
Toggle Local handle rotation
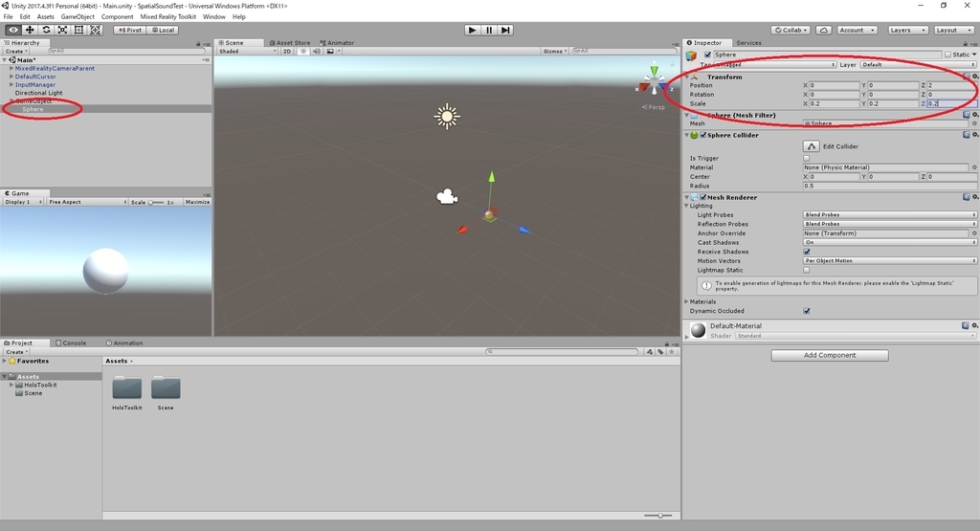(163, 30)
